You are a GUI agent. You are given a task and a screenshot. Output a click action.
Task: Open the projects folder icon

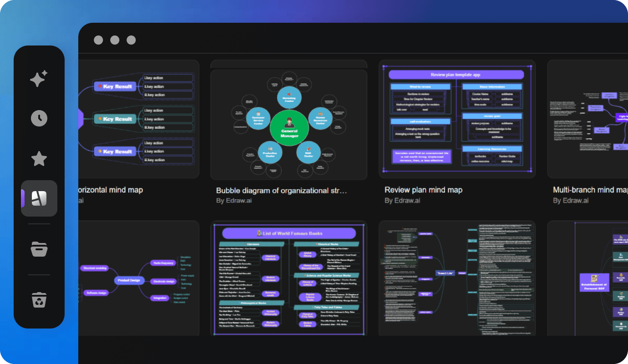(x=39, y=249)
